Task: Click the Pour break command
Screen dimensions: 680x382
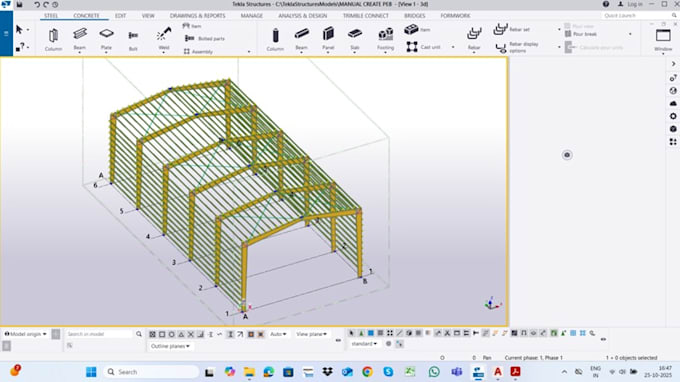Action: click(580, 34)
